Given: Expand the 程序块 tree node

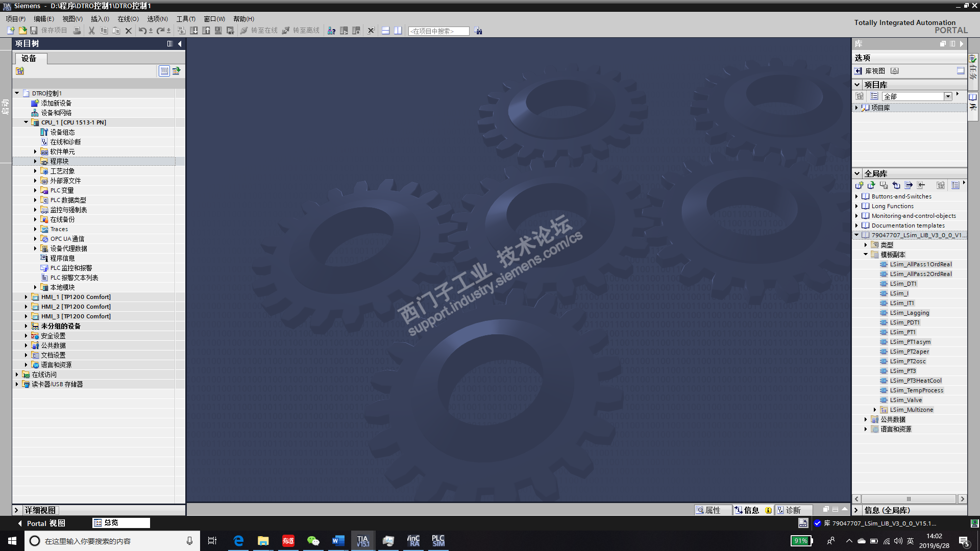Looking at the screenshot, I should click(x=35, y=161).
